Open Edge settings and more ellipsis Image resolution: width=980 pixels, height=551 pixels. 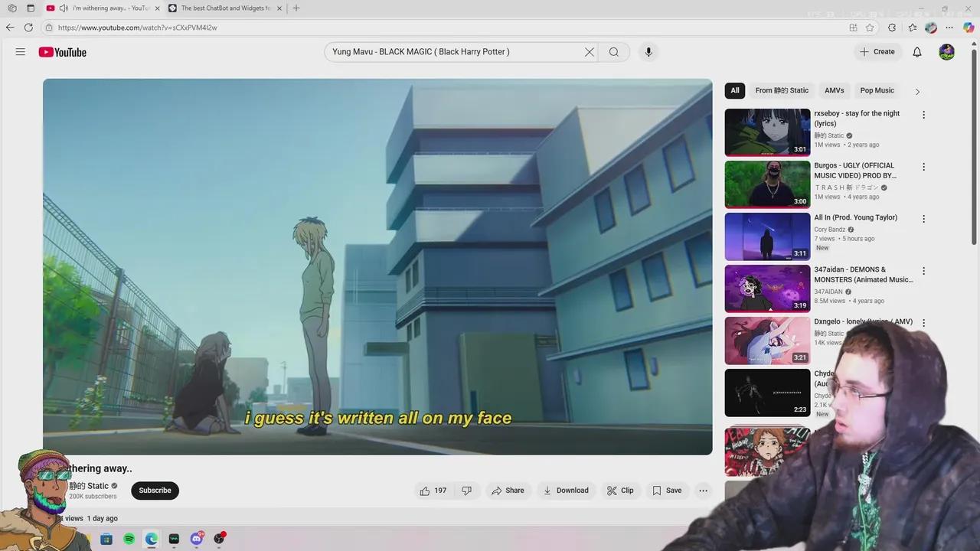pos(949,28)
